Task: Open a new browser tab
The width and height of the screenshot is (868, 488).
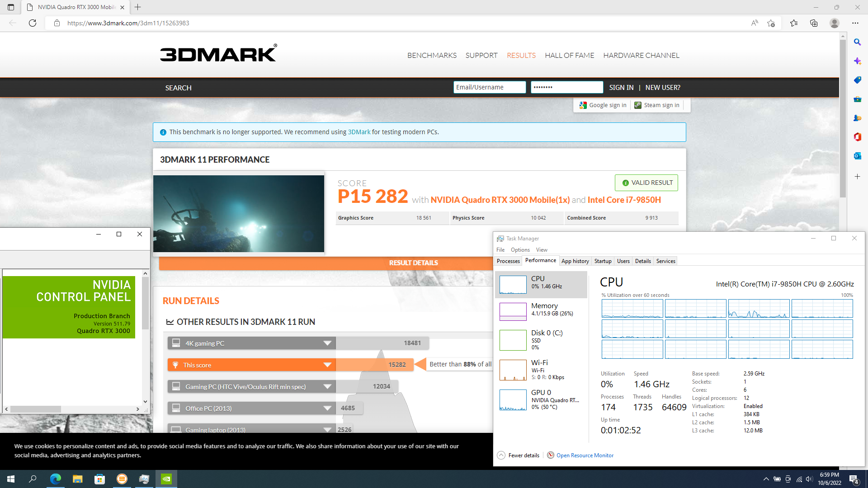Action: pyautogui.click(x=138, y=7)
